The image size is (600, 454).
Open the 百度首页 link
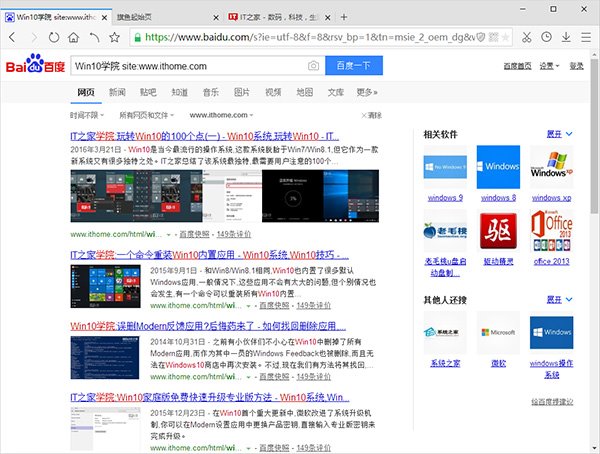click(517, 66)
